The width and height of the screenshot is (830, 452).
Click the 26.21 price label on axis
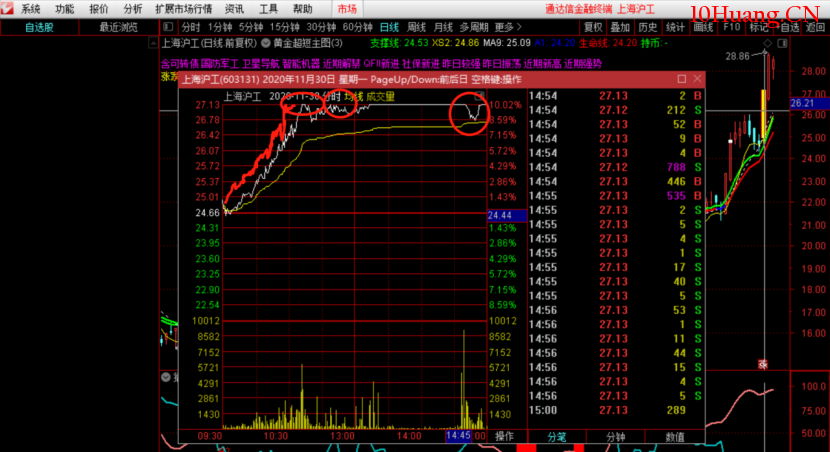coord(803,103)
